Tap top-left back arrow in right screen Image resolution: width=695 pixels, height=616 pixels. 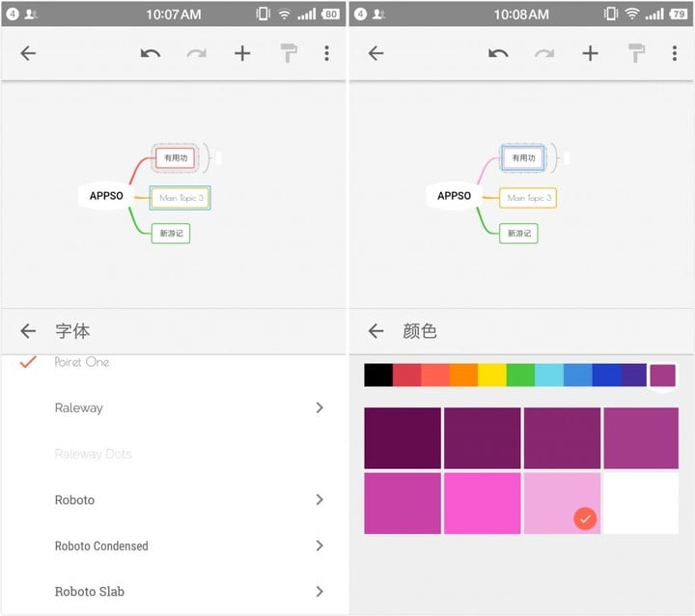click(375, 53)
